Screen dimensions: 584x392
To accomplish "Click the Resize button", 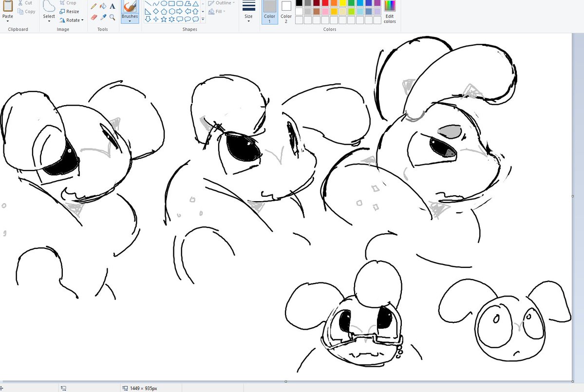I will (69, 12).
